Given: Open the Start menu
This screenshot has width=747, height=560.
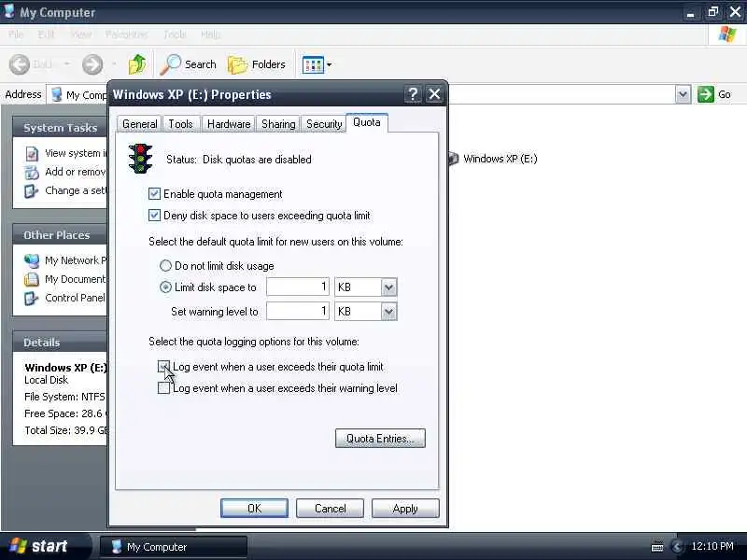Looking at the screenshot, I should pyautogui.click(x=45, y=546).
